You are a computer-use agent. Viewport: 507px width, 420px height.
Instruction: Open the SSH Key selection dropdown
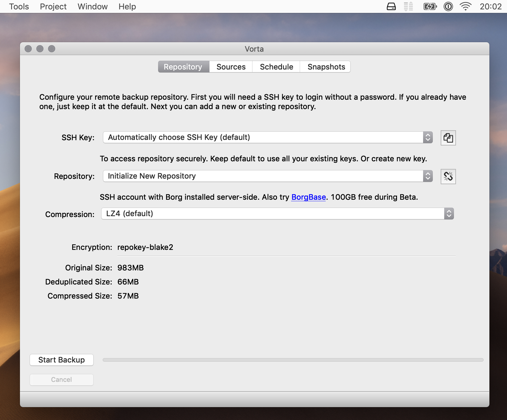[268, 137]
